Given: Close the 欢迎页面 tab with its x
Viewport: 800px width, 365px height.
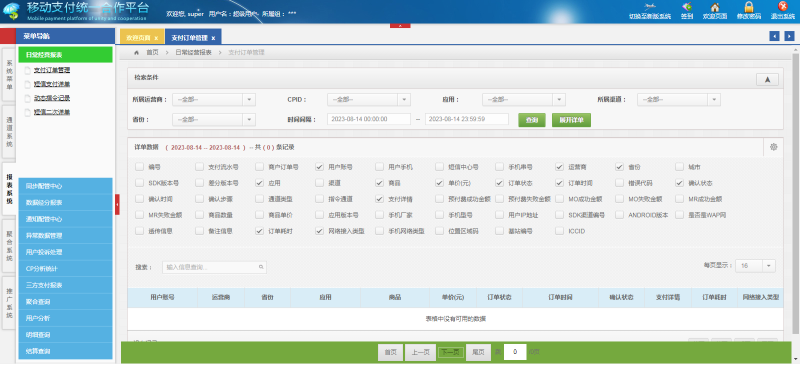Looking at the screenshot, I should click(156, 38).
